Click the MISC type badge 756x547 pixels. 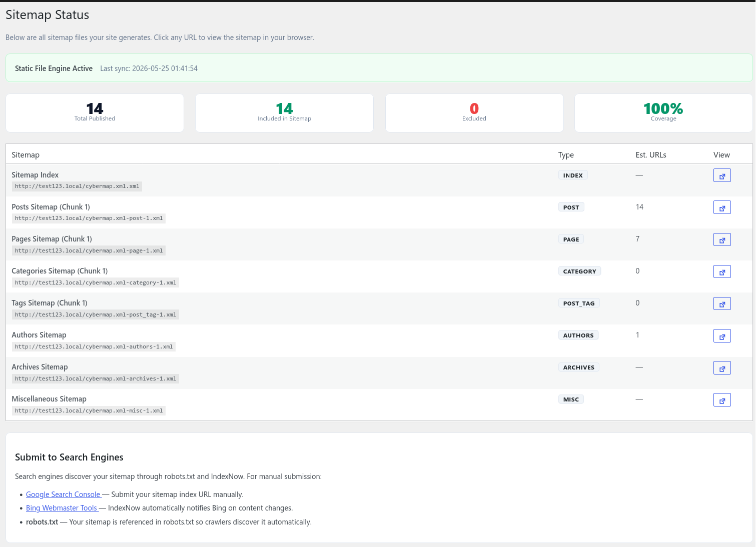[x=571, y=399]
